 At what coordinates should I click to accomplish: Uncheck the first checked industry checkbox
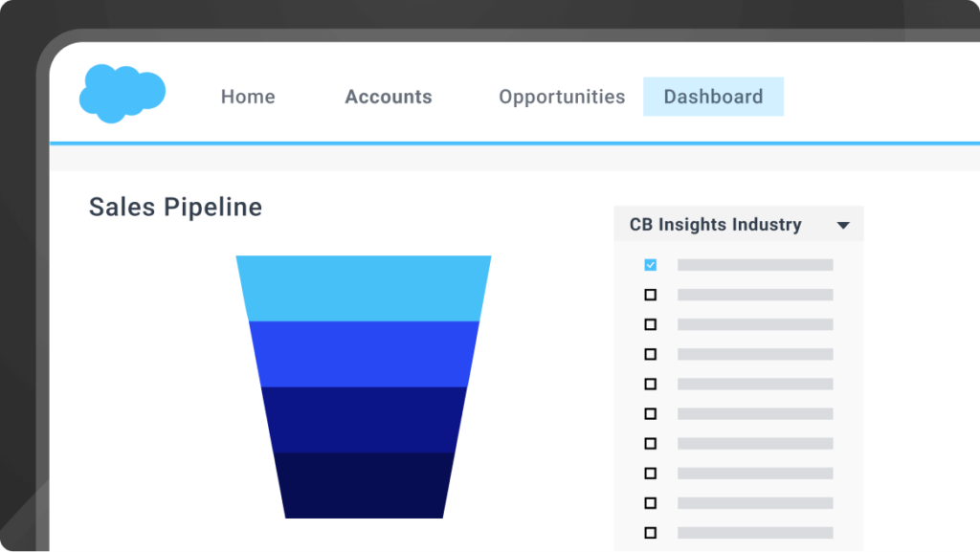[651, 265]
